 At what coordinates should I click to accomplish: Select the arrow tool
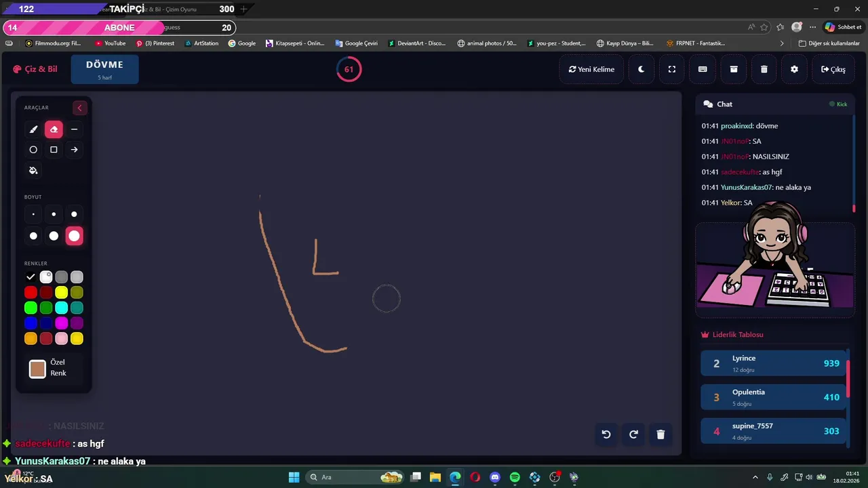[x=74, y=150]
